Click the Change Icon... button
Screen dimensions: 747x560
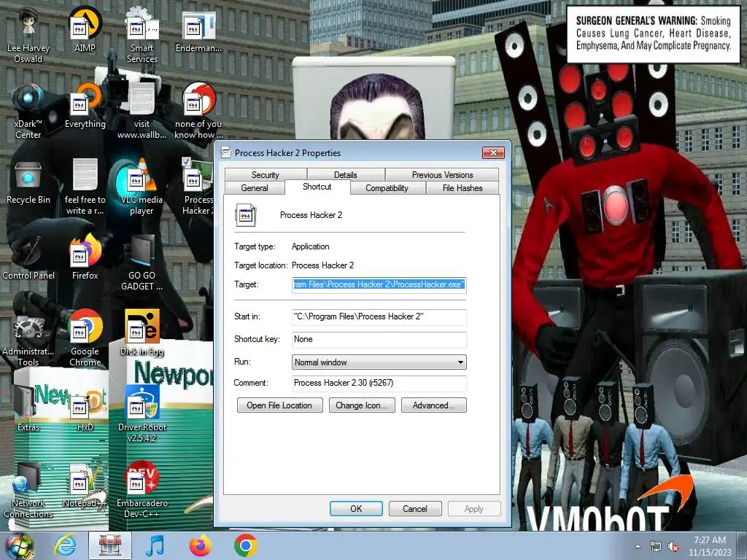pos(362,405)
